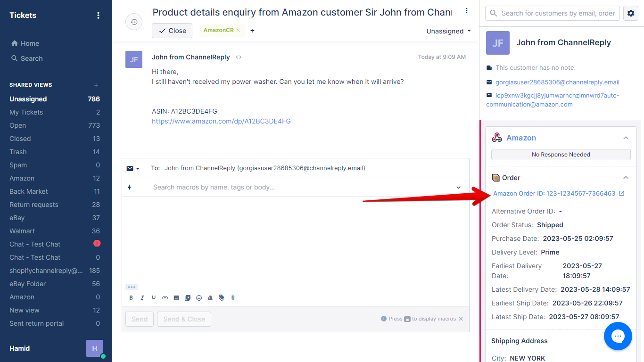
Task: Toggle underline formatting
Action: click(154, 298)
